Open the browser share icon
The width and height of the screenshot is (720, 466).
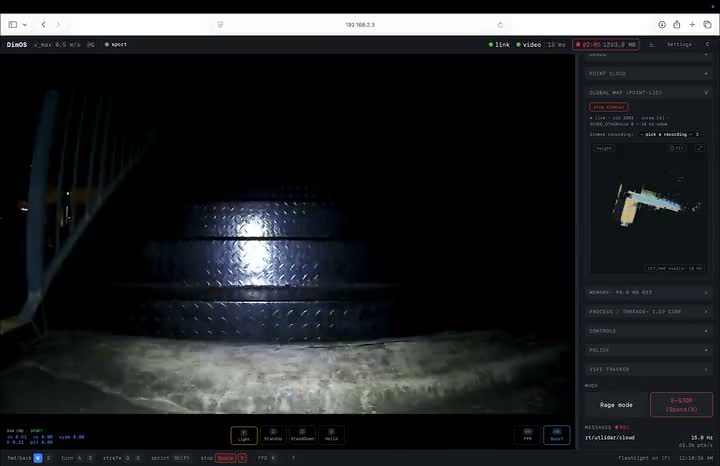click(x=677, y=25)
